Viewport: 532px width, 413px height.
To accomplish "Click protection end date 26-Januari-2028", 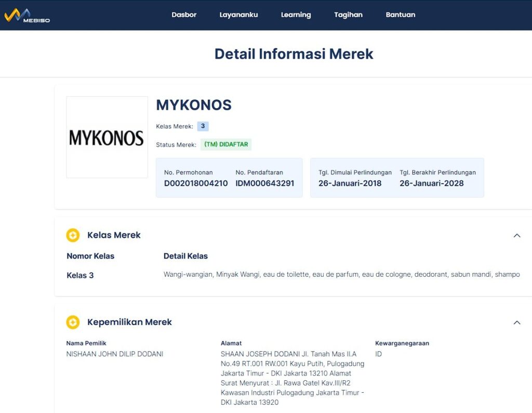I will (431, 183).
